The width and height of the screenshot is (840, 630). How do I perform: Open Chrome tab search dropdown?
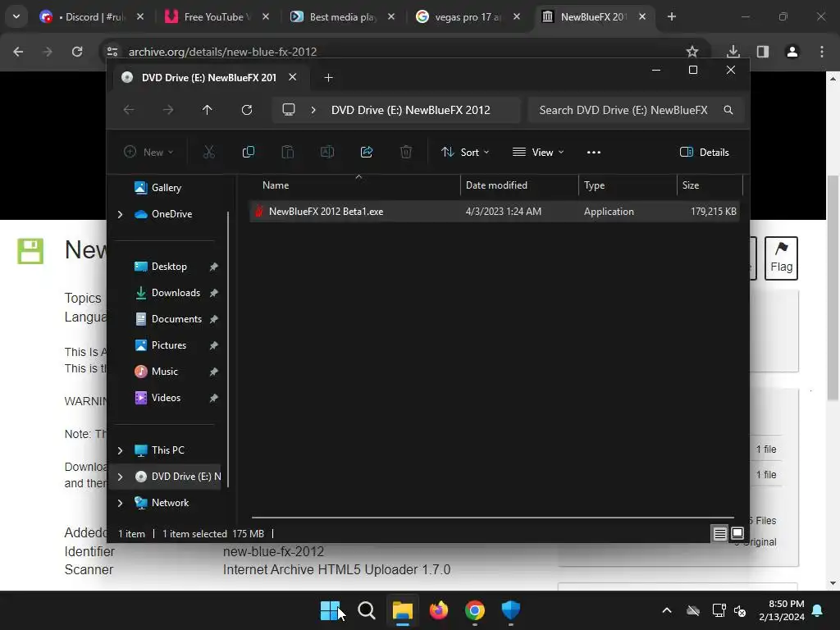[16, 16]
